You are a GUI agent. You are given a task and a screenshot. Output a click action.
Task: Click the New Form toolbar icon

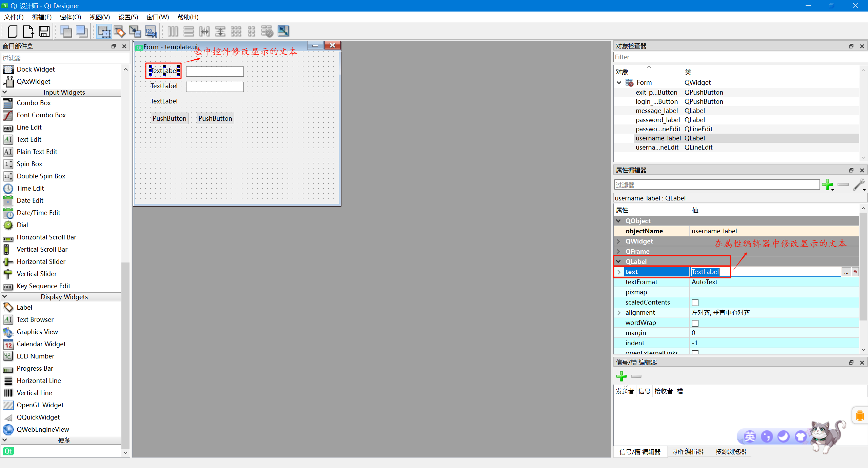point(13,32)
